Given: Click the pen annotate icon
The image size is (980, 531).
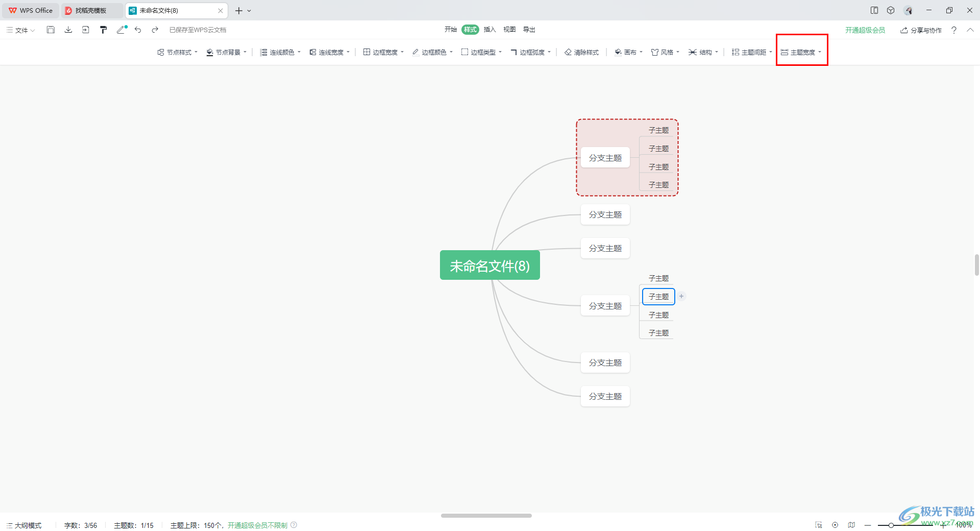Looking at the screenshot, I should tap(121, 30).
